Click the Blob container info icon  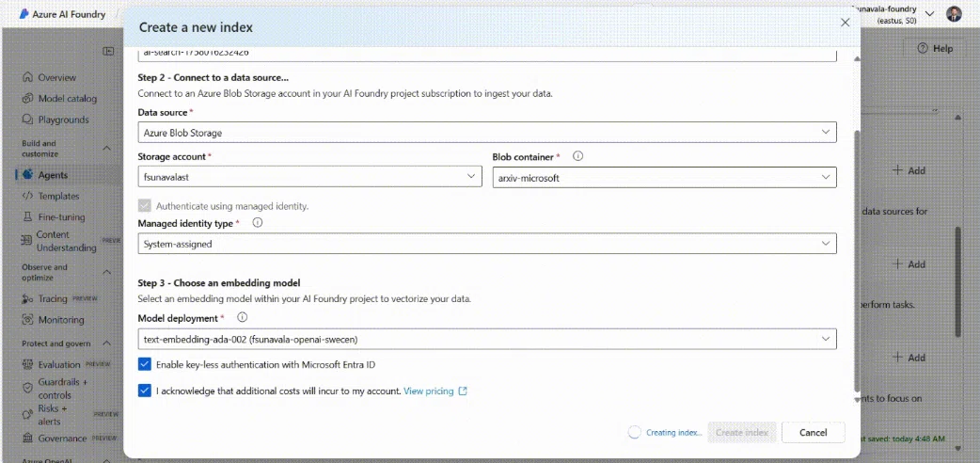(578, 156)
